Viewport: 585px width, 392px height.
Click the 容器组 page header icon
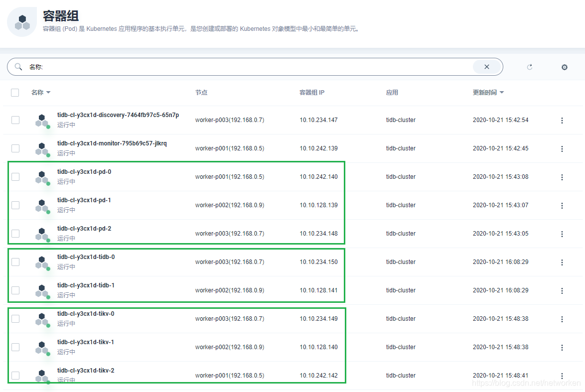(x=22, y=22)
